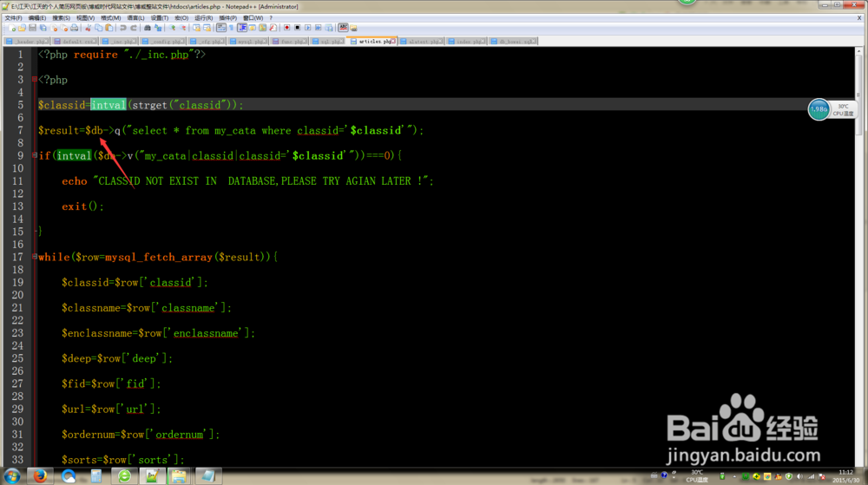Toggle show all characters pilcrow icon
868x485 pixels.
[231, 28]
